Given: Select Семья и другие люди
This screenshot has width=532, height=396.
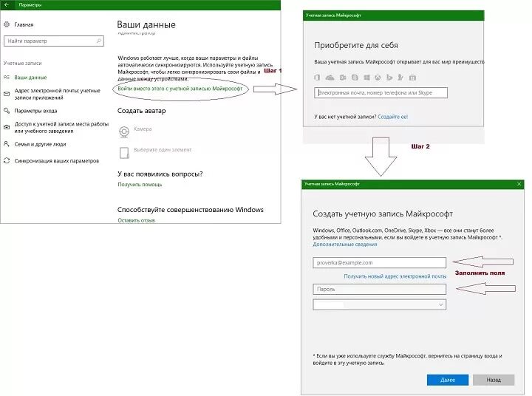Looking at the screenshot, I should [40, 144].
